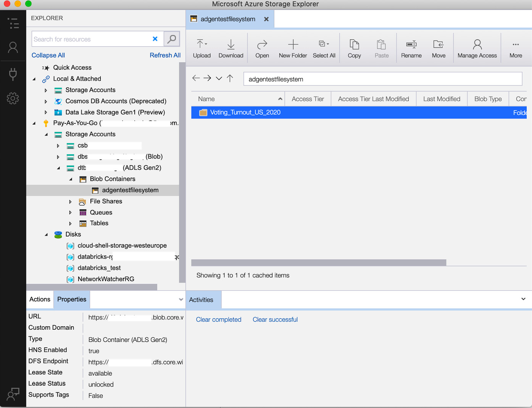Click Collapse All link

pyautogui.click(x=48, y=55)
